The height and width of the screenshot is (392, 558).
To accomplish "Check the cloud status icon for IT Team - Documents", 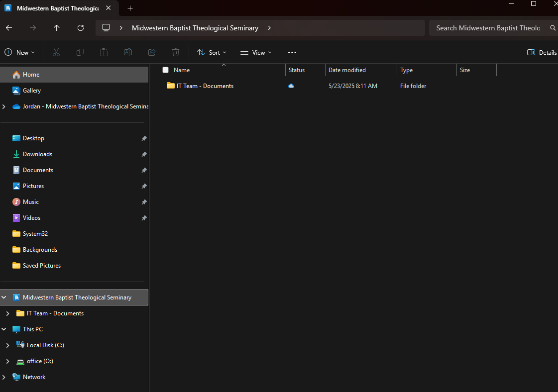I will pyautogui.click(x=291, y=86).
